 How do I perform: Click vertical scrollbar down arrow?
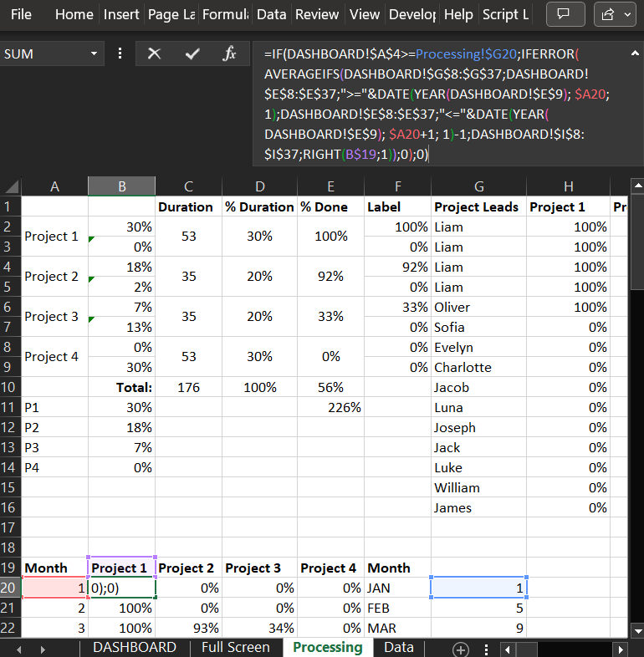[636, 630]
